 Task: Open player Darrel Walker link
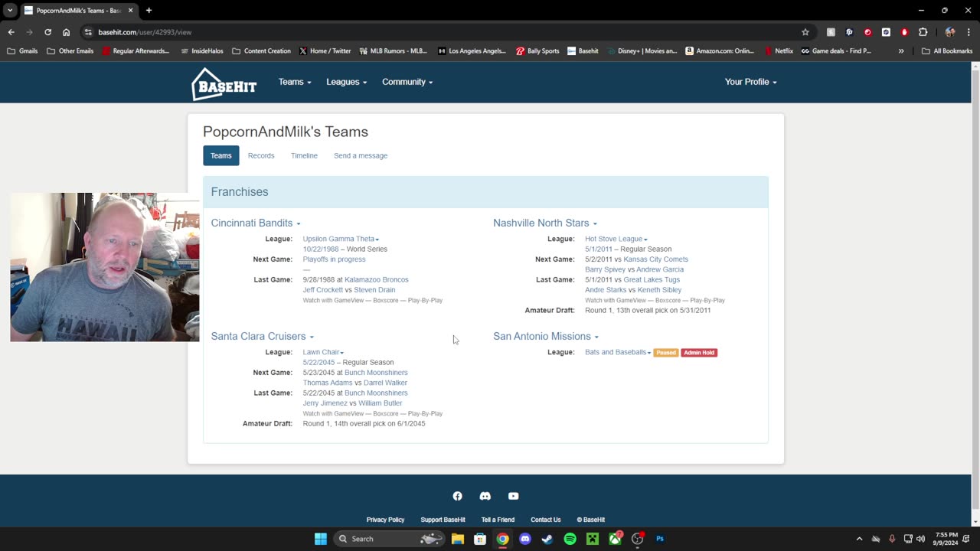[385, 383]
